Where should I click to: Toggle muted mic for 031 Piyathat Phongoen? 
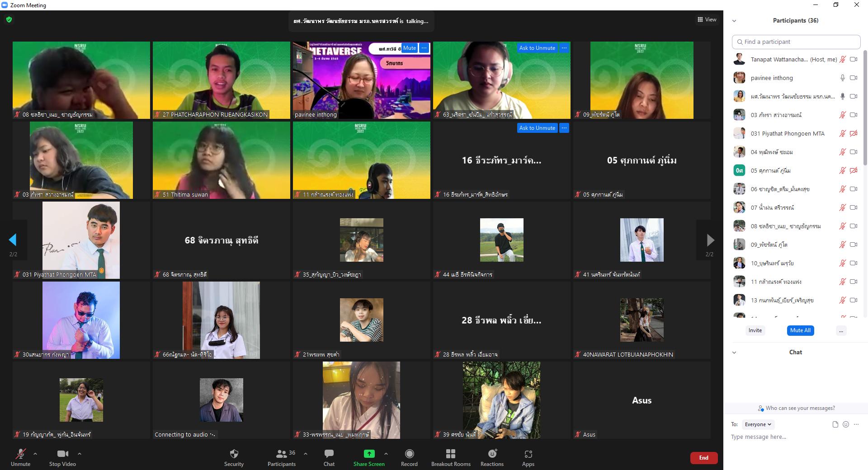843,133
